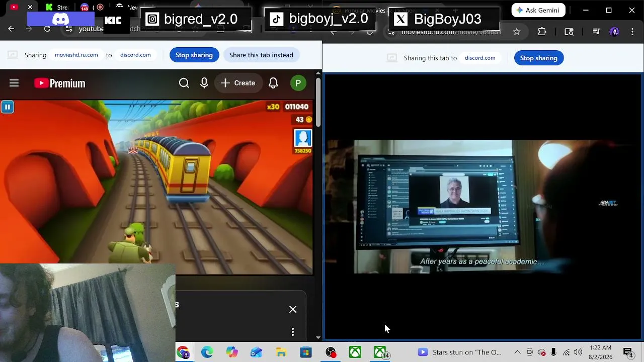Switch to the tab showing the 148 badge
Viewport: 644px width, 362px height.
click(85, 7)
